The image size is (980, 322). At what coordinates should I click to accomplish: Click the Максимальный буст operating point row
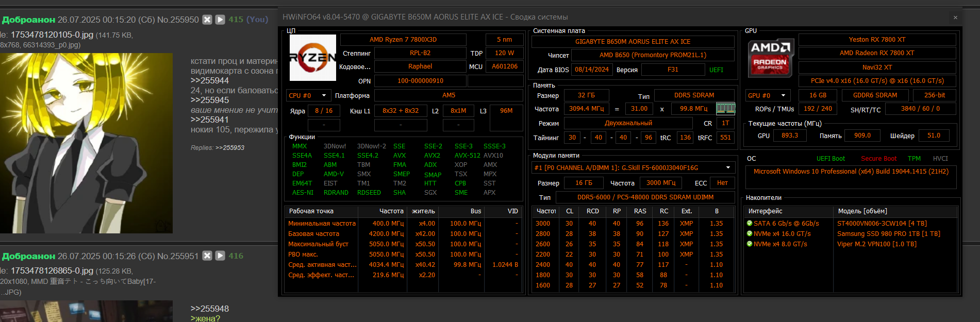point(403,244)
